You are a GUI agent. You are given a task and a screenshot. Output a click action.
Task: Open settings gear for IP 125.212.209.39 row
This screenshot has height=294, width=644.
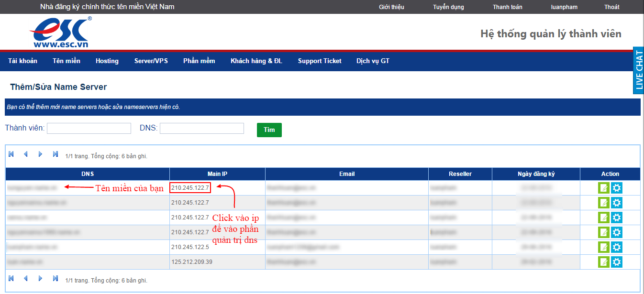(617, 262)
